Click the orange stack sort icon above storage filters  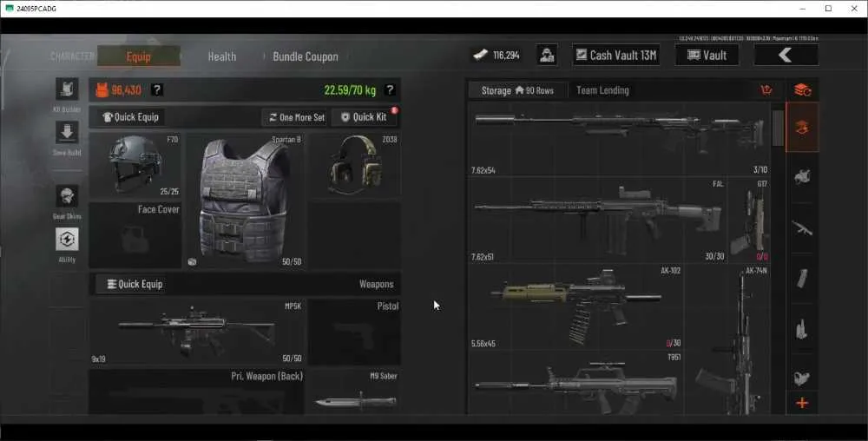802,89
